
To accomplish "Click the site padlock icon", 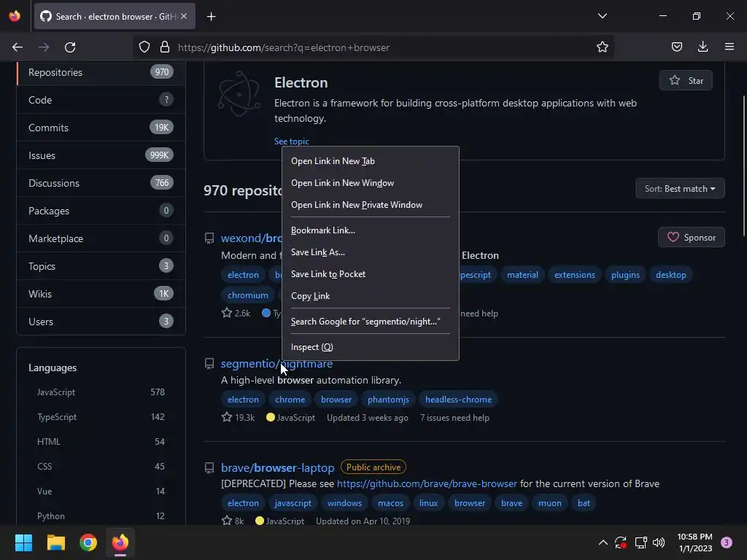I will pyautogui.click(x=165, y=47).
